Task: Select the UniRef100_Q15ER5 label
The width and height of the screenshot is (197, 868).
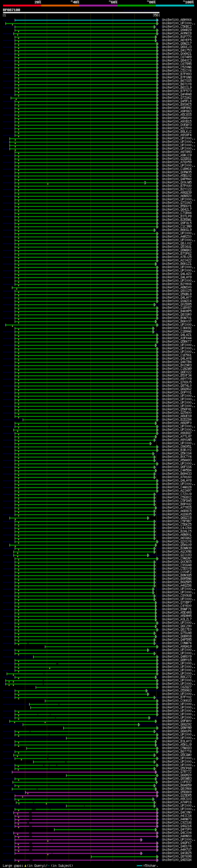Action: point(177,795)
